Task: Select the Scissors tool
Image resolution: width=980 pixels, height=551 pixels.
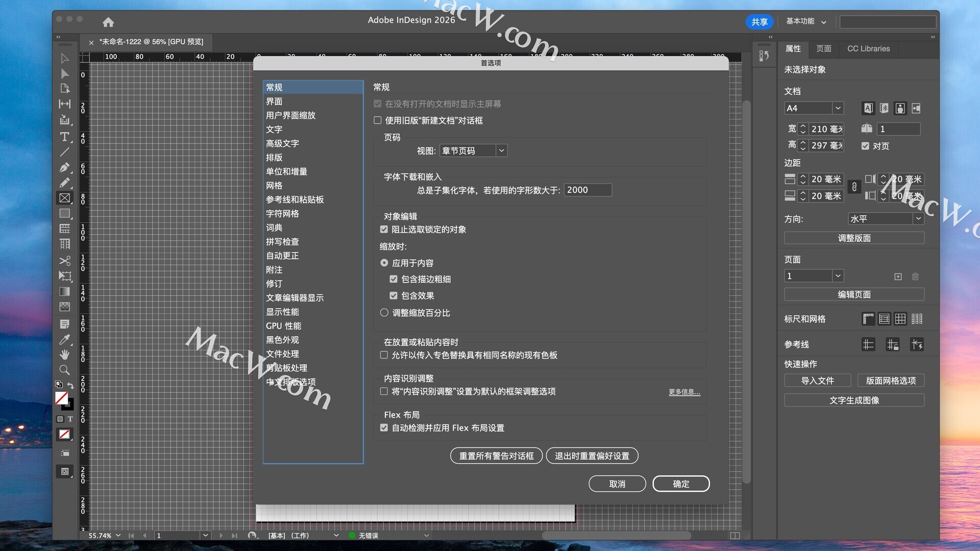Action: (x=64, y=261)
